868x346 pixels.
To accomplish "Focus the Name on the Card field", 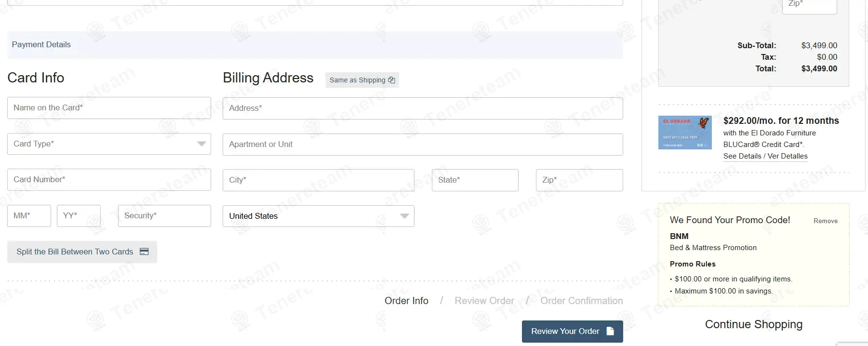I will pyautogui.click(x=109, y=108).
